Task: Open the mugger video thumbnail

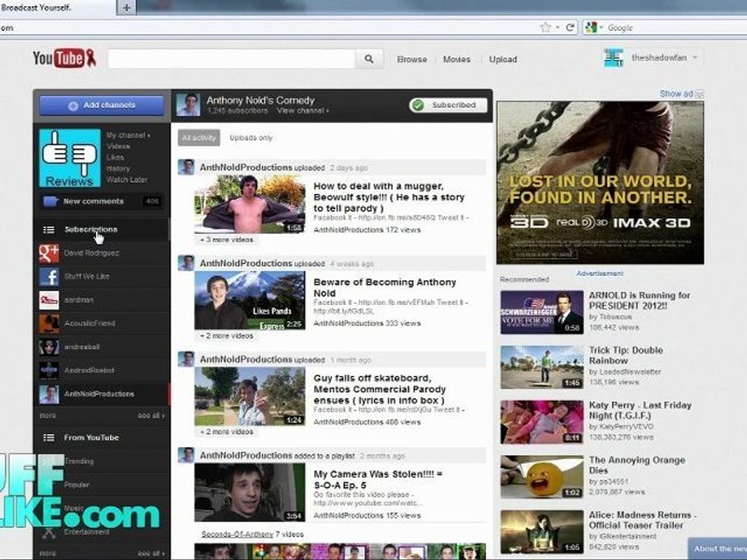Action: tap(250, 204)
